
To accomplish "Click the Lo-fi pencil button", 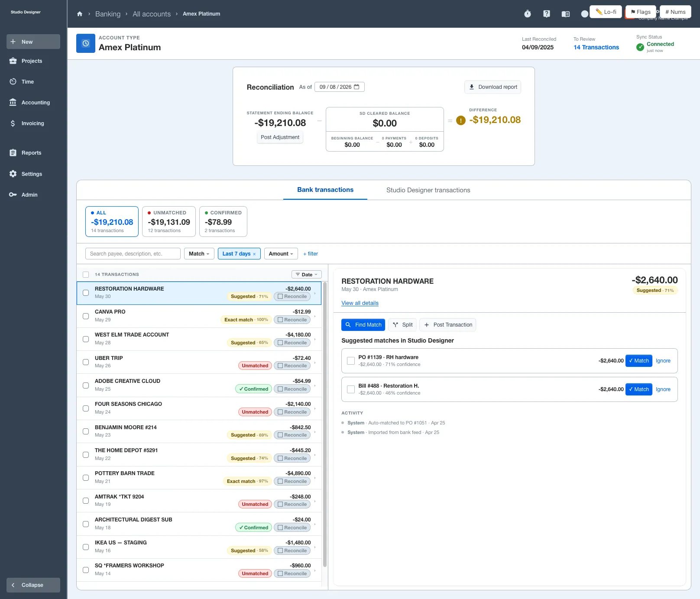I will pos(606,12).
